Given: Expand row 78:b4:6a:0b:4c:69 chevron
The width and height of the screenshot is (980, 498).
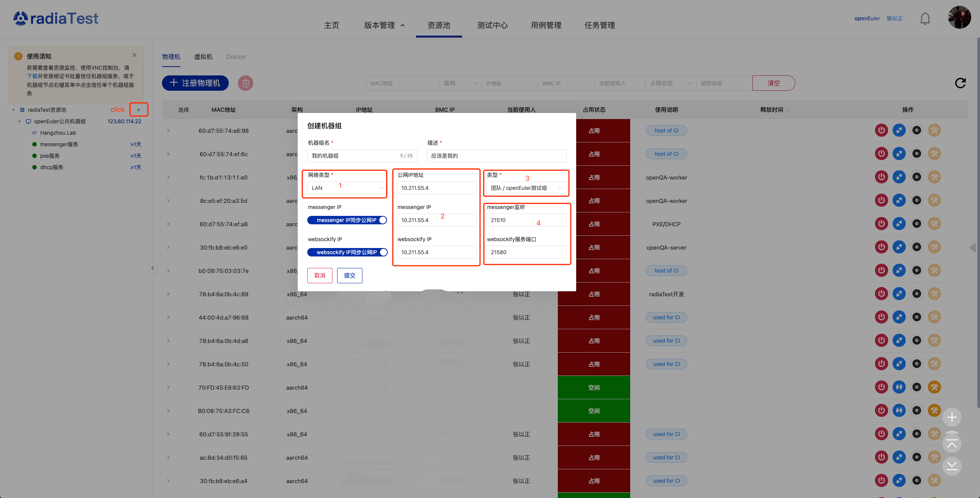Looking at the screenshot, I should pyautogui.click(x=168, y=294).
